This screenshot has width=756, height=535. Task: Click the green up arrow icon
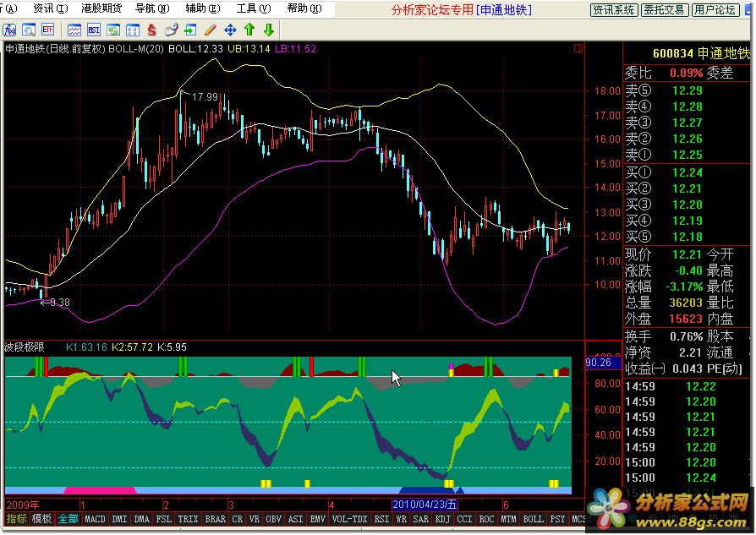[x=249, y=30]
